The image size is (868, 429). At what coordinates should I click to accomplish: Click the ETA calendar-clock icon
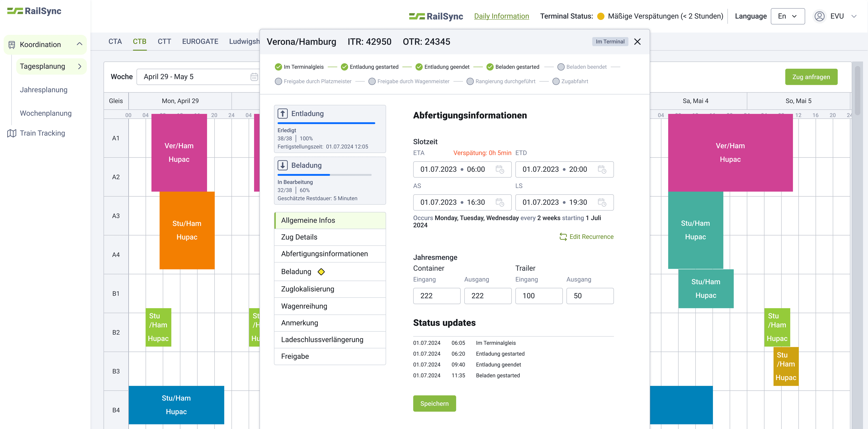500,169
